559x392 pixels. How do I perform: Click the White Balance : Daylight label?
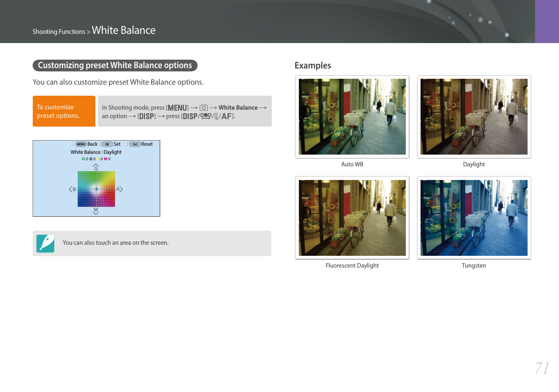coord(96,152)
